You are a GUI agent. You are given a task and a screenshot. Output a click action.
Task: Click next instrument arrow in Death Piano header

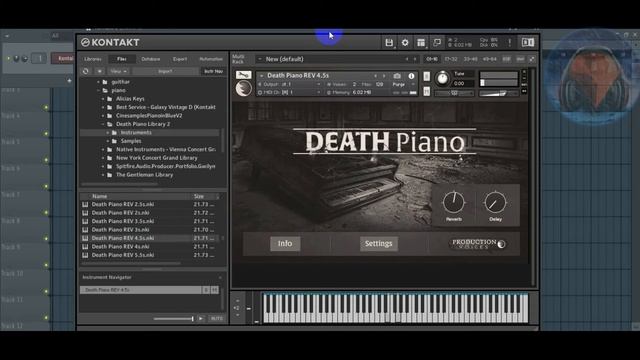click(x=384, y=76)
